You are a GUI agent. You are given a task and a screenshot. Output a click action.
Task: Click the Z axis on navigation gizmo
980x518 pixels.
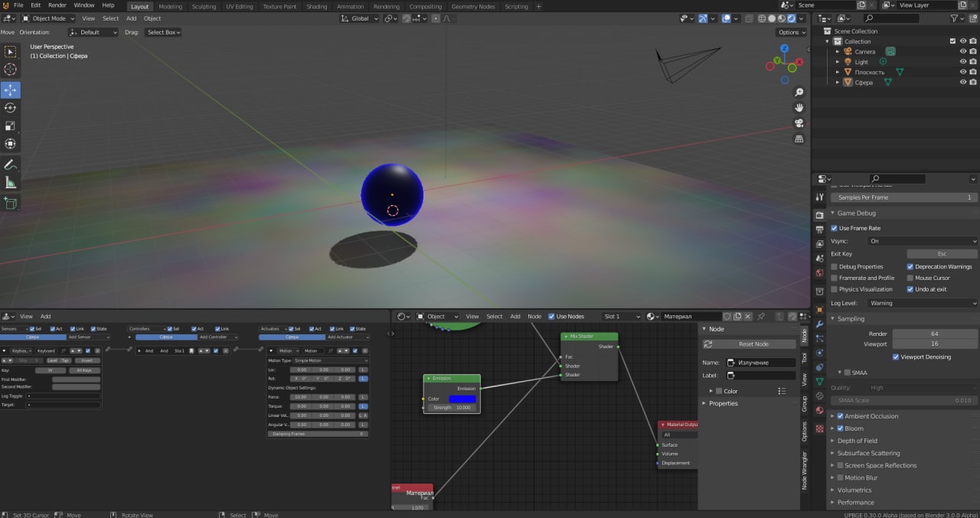[785, 48]
